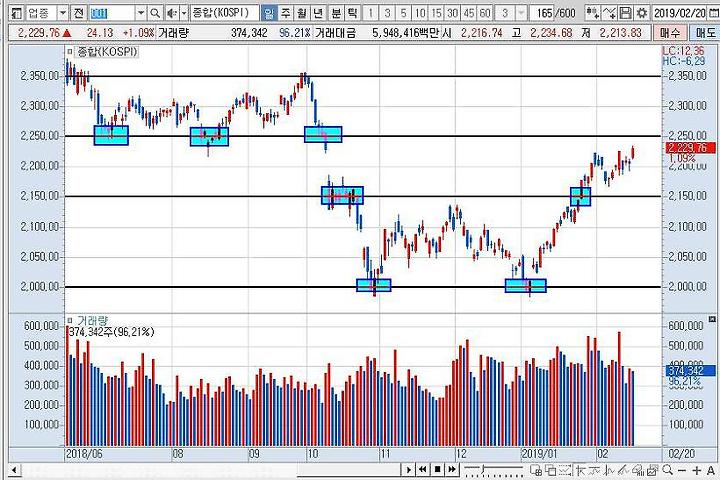
Task: Choose the 60 interval button
Action: 485,13
